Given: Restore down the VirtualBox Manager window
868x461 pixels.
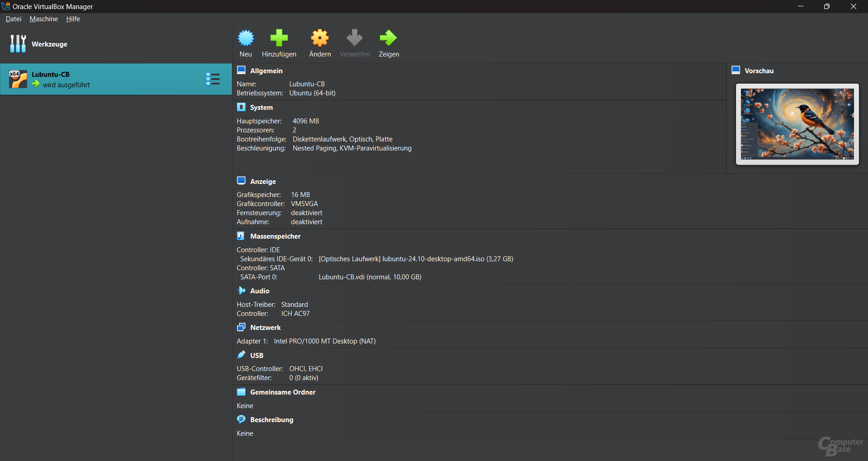Looking at the screenshot, I should pos(827,6).
